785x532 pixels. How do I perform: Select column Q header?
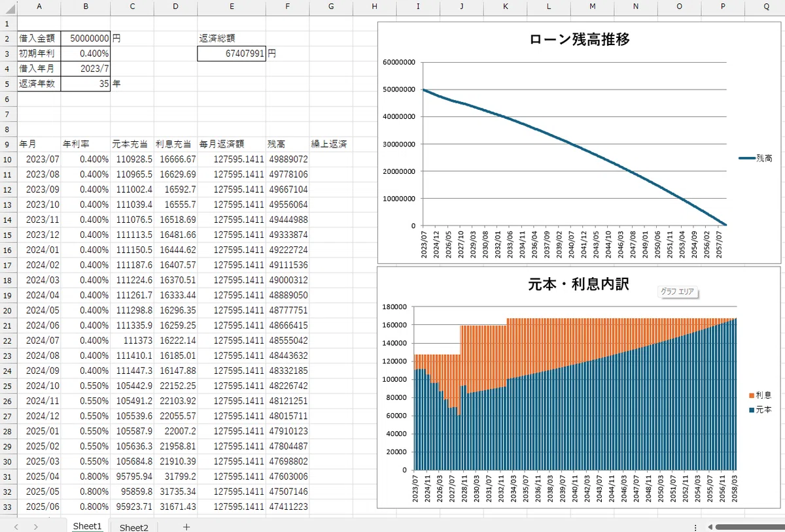pyautogui.click(x=766, y=7)
